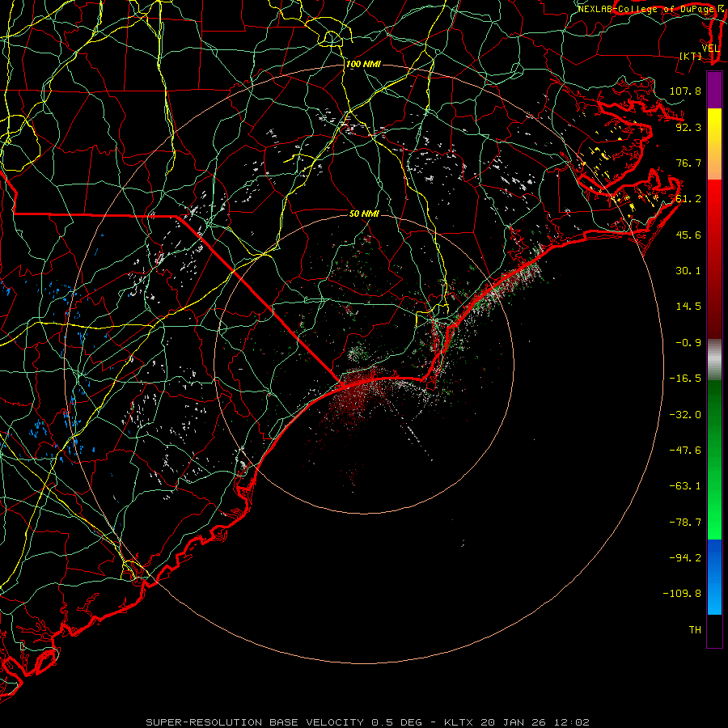Viewport: 728px width, 728px height.
Task: Click the 45.6 value on velocity scale
Action: tap(688, 235)
